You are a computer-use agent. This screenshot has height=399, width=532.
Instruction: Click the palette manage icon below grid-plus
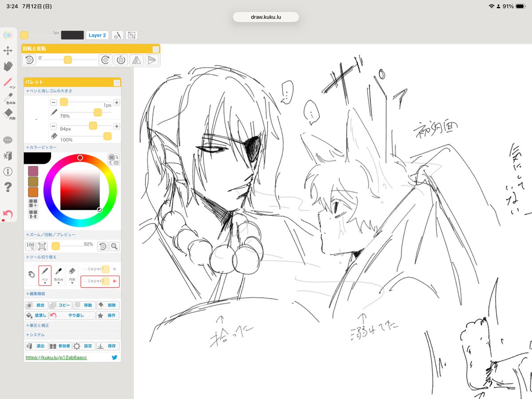(x=33, y=214)
